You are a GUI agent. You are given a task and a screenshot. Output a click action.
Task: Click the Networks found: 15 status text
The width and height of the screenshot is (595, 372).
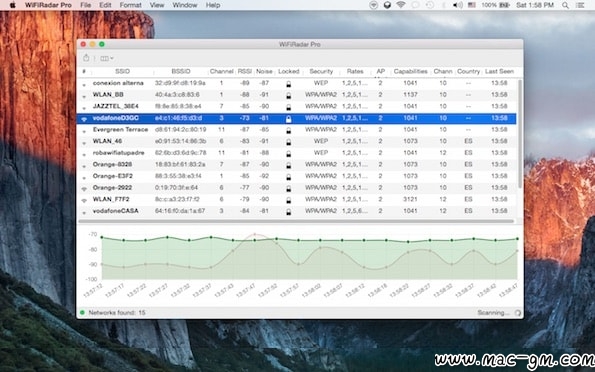(117, 312)
